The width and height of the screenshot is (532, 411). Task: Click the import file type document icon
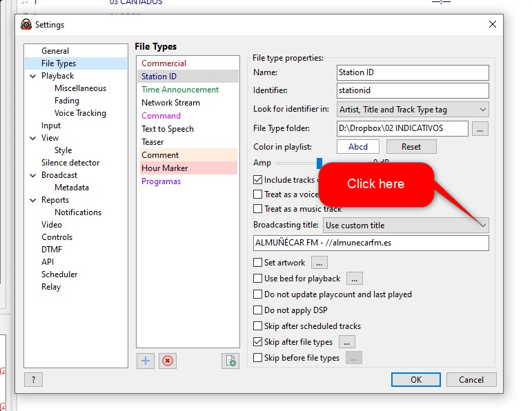point(230,361)
